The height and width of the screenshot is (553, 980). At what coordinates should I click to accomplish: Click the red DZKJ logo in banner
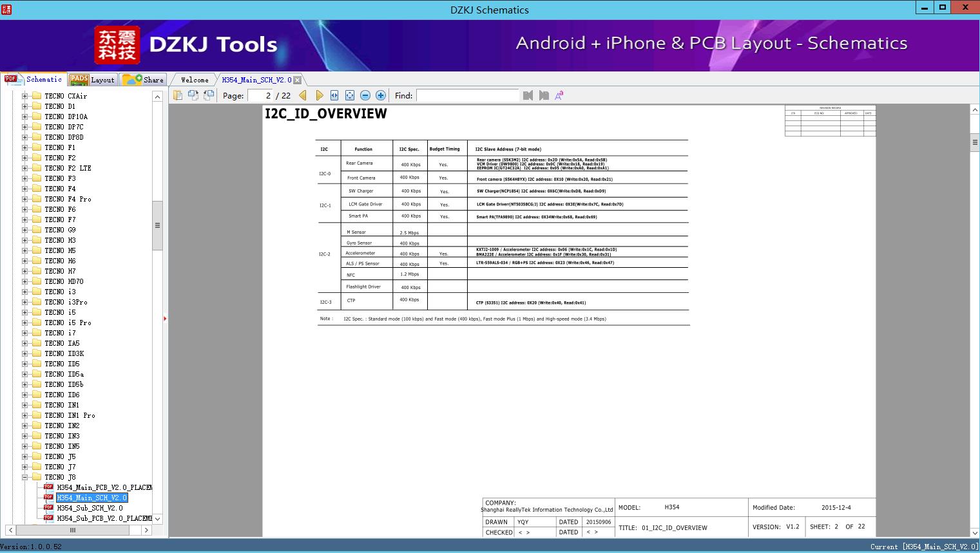(x=117, y=45)
